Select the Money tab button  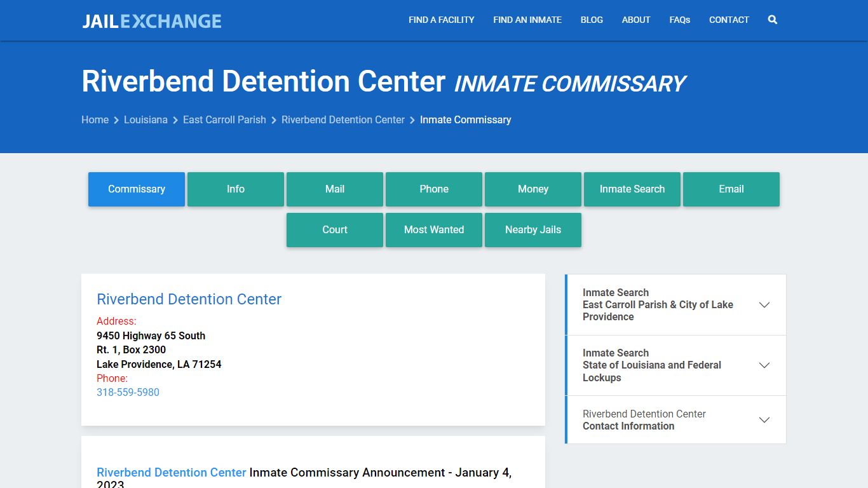pos(533,189)
